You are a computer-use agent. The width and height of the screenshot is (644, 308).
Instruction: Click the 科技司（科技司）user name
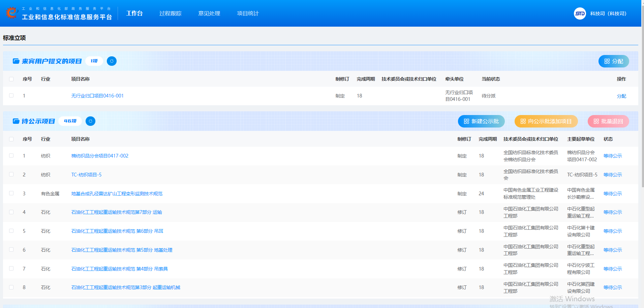point(608,13)
